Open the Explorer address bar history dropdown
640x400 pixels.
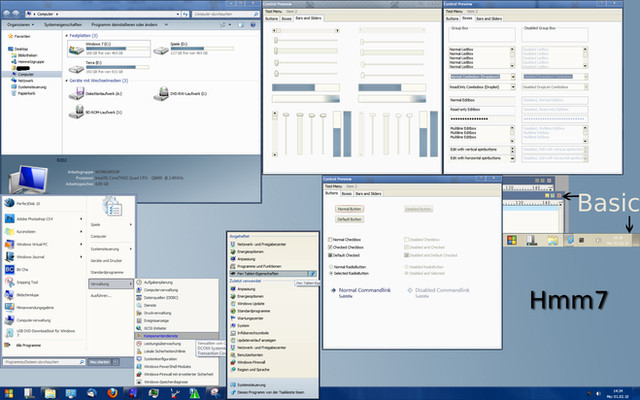[x=178, y=14]
